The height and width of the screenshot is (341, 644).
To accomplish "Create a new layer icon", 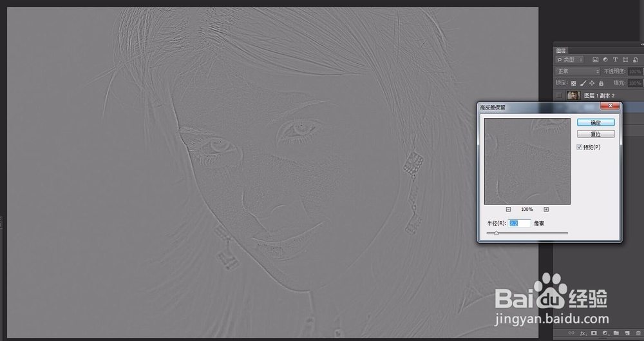I will click(627, 333).
